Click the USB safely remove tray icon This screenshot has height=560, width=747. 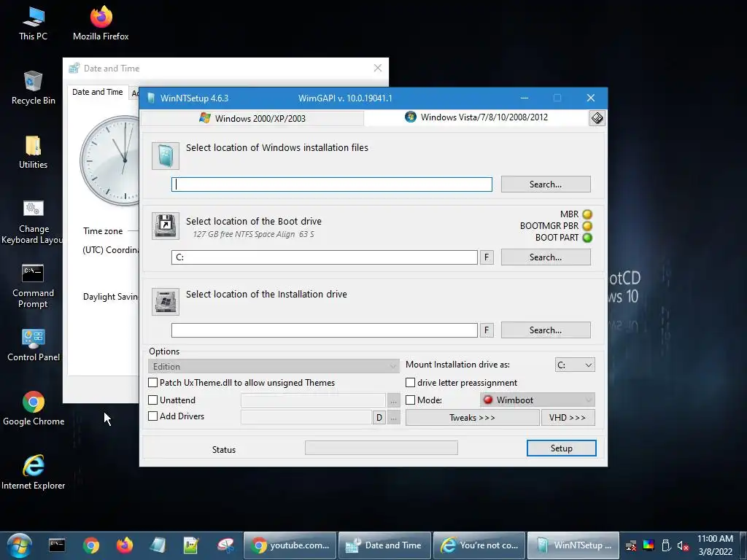(x=666, y=545)
